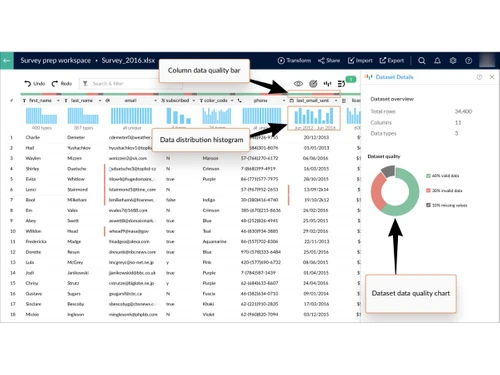Click the Share option in header
500x375 pixels.
coord(329,61)
